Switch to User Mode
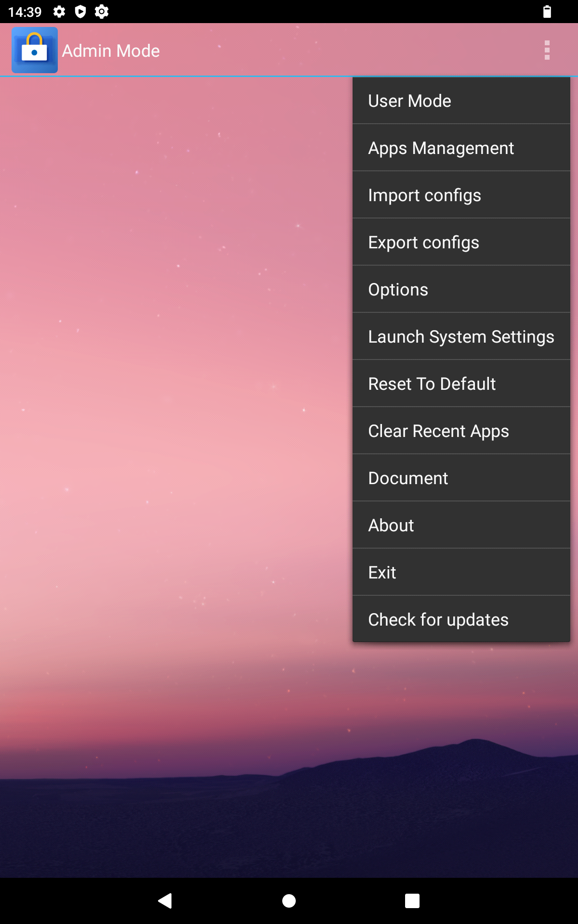578x924 pixels. (x=461, y=101)
